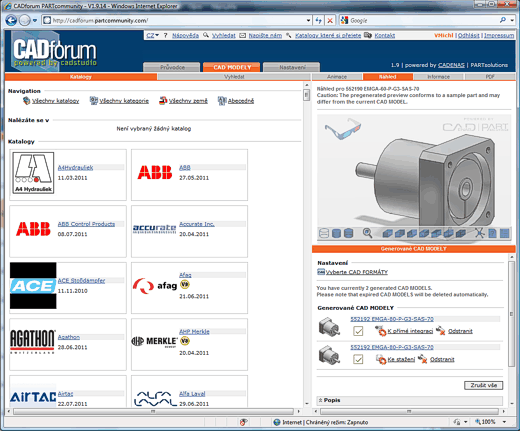Toggle the coordinate axes icon in viewer toolbar
The height and width of the screenshot is (431, 520).
480,233
